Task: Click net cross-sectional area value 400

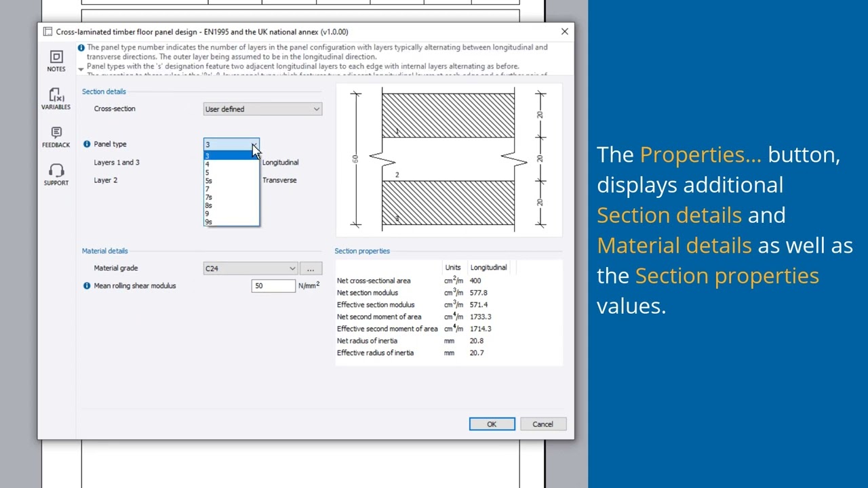Action: pos(475,281)
